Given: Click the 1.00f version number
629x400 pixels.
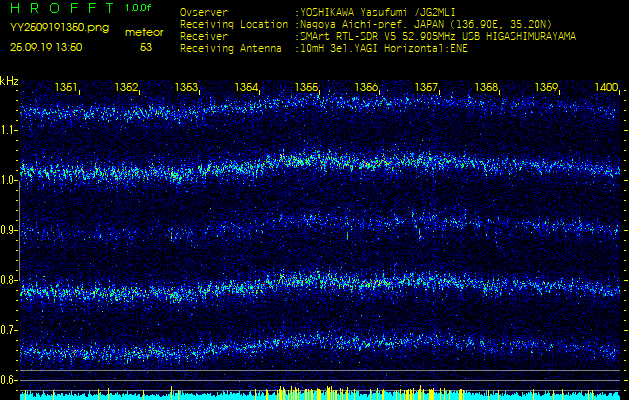Looking at the screenshot, I should (x=139, y=7).
